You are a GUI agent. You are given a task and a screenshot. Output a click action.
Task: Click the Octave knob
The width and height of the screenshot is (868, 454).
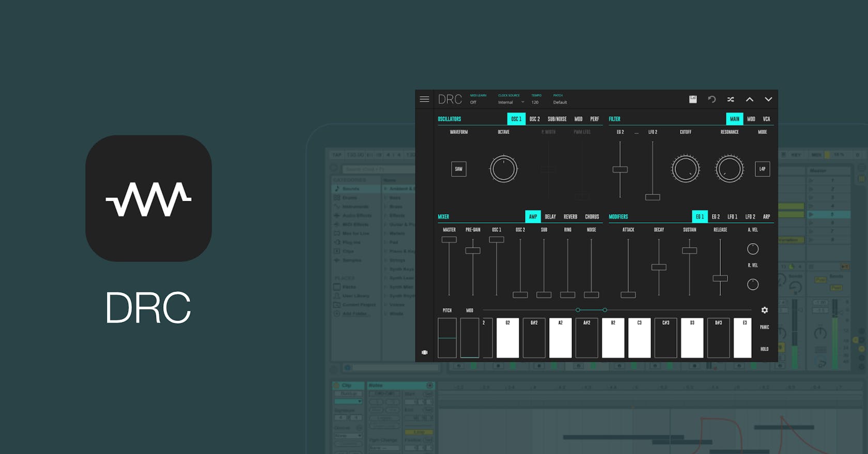[503, 169]
